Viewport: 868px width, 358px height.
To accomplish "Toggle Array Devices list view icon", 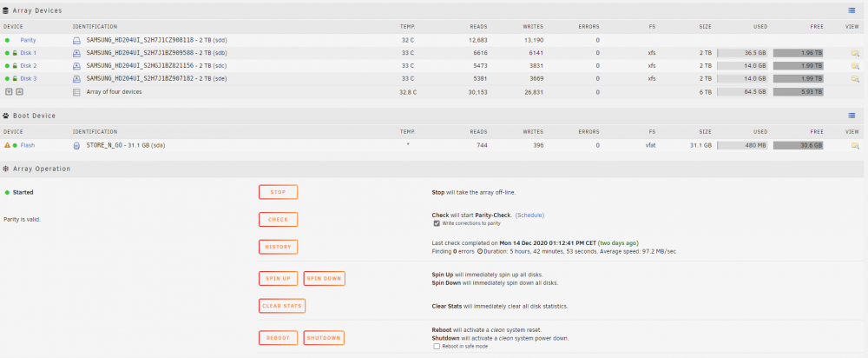I will click(x=852, y=10).
